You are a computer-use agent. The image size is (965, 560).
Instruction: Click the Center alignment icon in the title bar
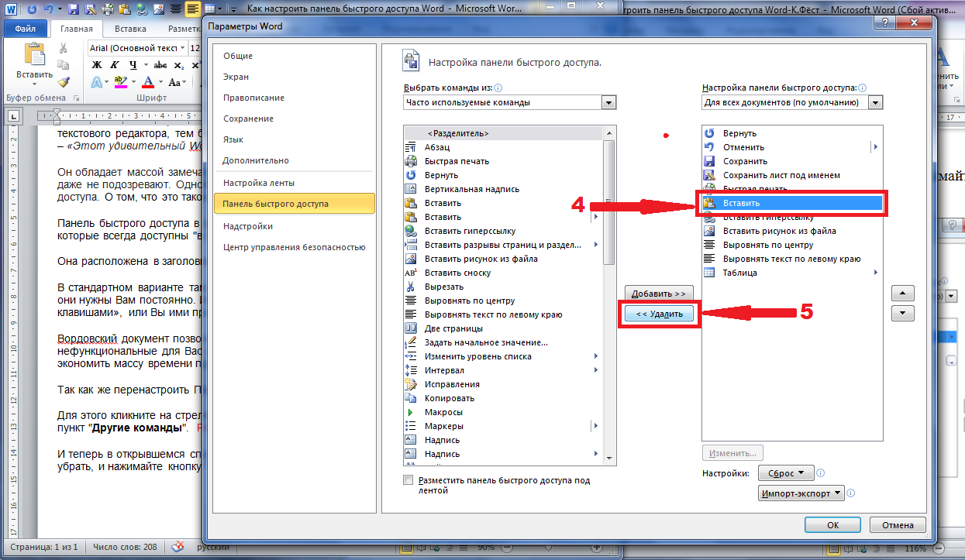(x=176, y=9)
